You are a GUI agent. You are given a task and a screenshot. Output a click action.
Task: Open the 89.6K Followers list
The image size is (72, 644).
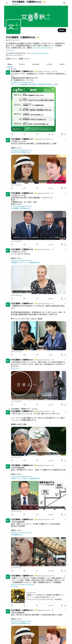pos(24,59)
